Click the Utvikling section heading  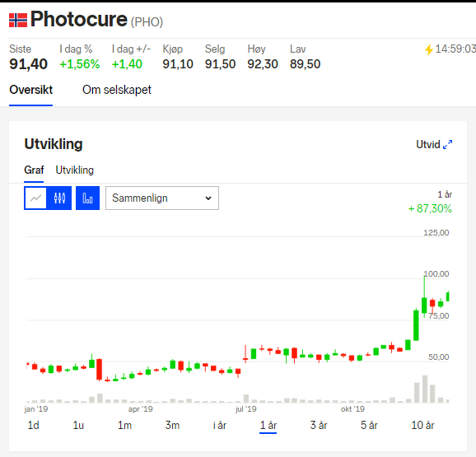point(54,144)
